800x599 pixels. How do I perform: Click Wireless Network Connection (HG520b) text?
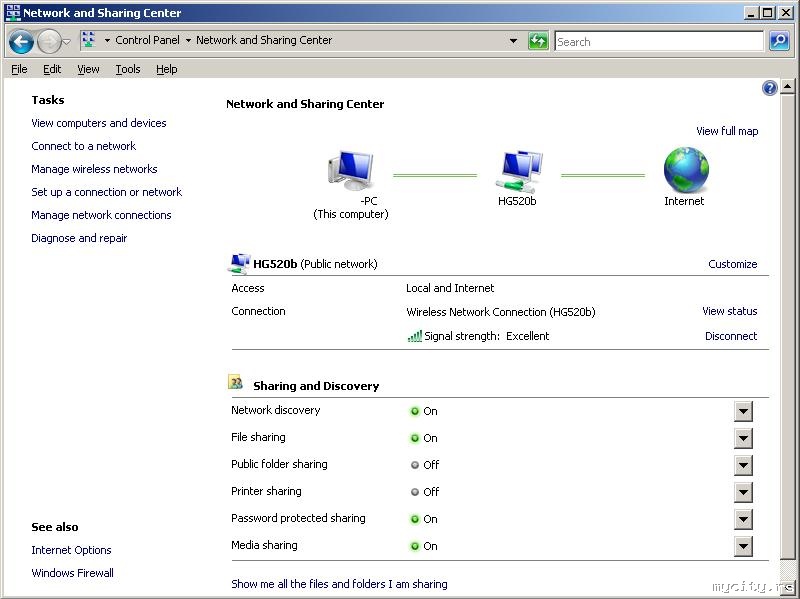[x=501, y=312]
